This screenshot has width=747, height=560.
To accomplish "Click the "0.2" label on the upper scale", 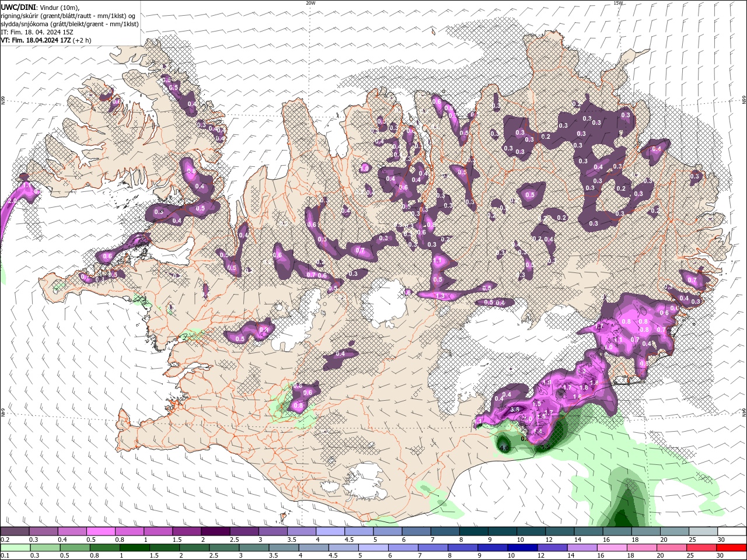I will (4, 540).
